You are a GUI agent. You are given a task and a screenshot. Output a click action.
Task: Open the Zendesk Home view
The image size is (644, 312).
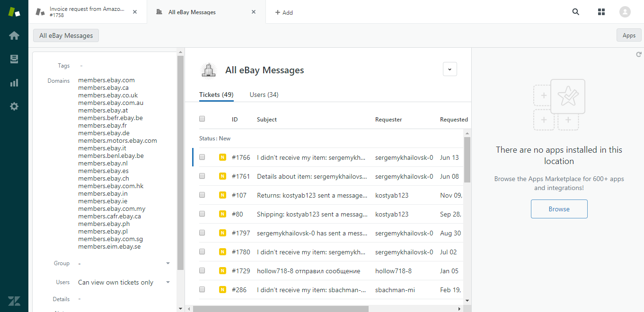[x=14, y=35]
